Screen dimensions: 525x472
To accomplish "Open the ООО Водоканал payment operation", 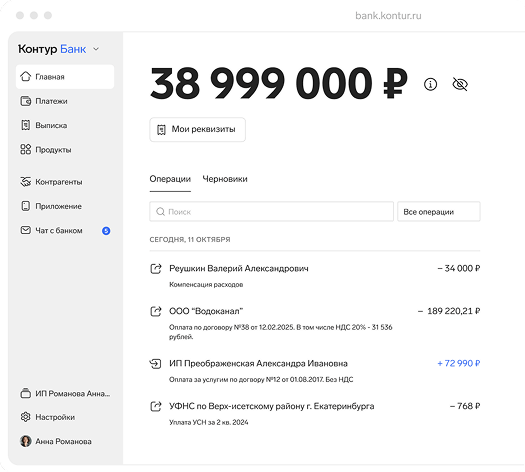I will 315,323.
